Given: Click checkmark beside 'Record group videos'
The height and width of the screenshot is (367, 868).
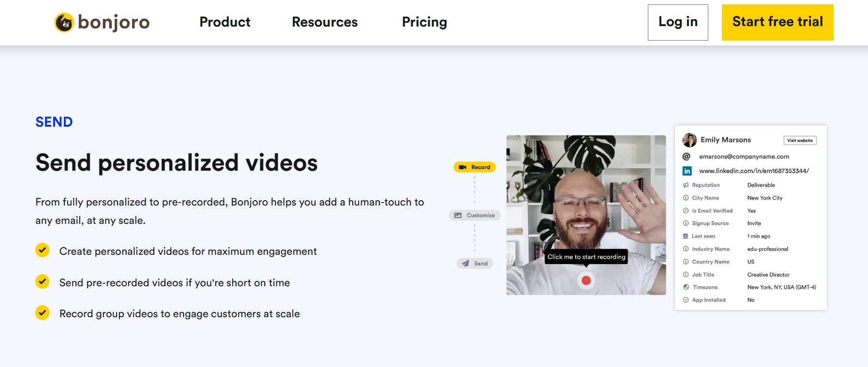Looking at the screenshot, I should click(x=43, y=313).
